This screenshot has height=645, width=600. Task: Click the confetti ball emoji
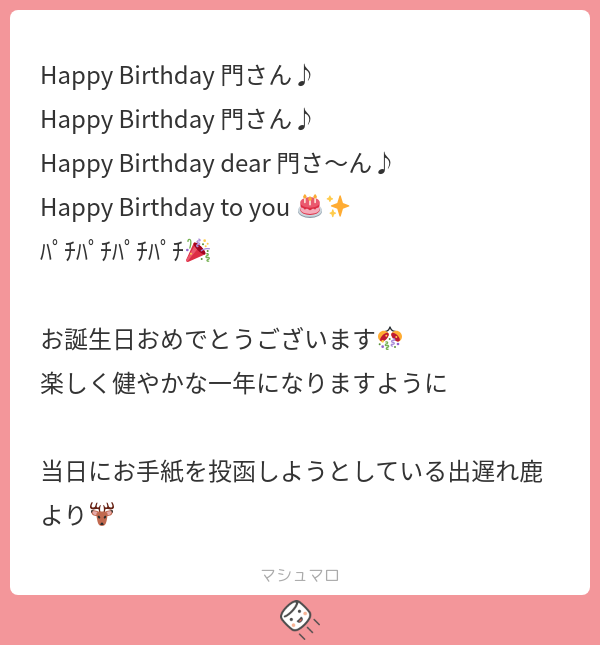pos(390,339)
